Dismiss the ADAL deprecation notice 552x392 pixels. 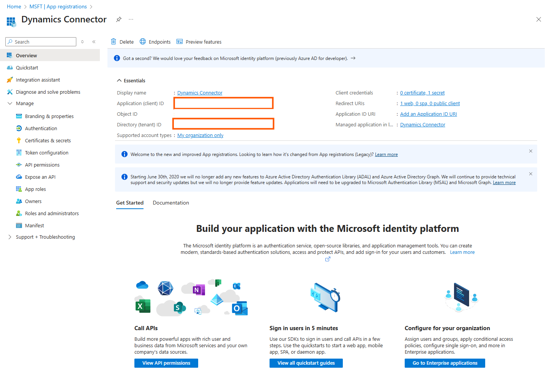coord(531,174)
